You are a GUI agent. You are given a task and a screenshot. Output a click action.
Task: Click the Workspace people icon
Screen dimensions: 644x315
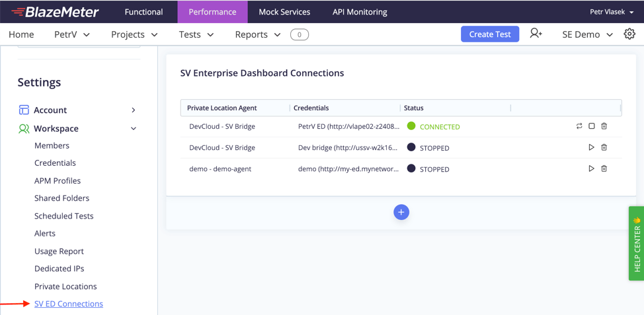coord(24,129)
